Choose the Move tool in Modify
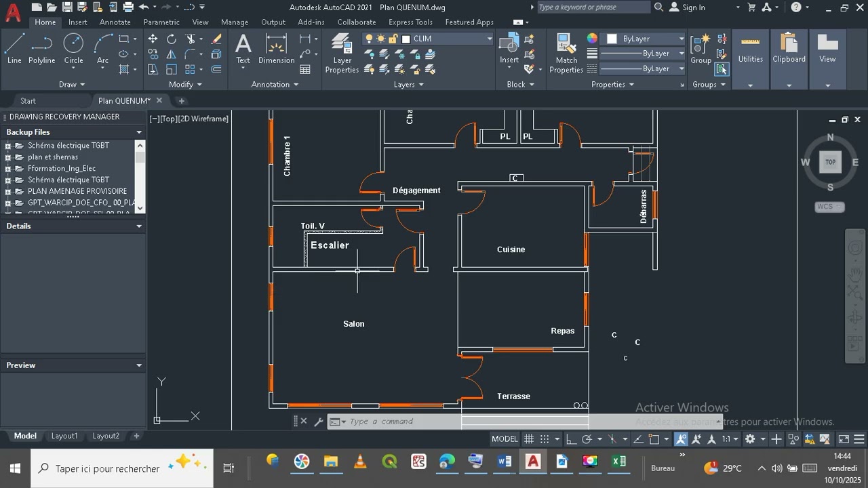The width and height of the screenshot is (868, 488). (153, 39)
